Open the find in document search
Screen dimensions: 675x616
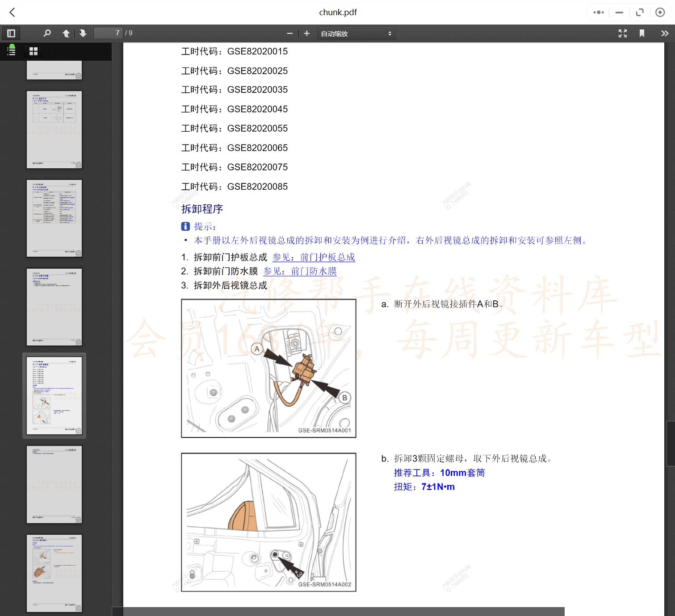pyautogui.click(x=47, y=33)
